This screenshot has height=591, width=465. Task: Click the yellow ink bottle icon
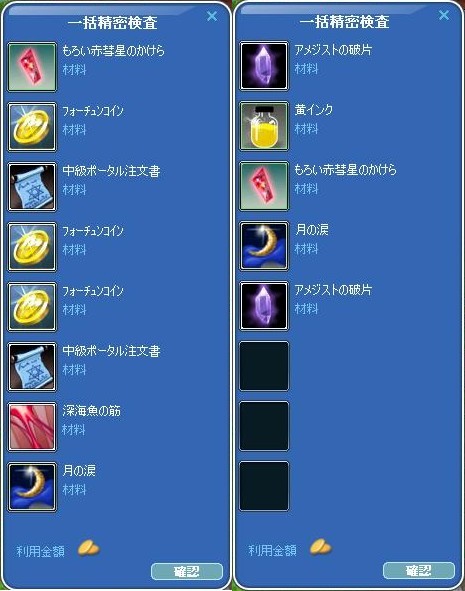click(264, 126)
